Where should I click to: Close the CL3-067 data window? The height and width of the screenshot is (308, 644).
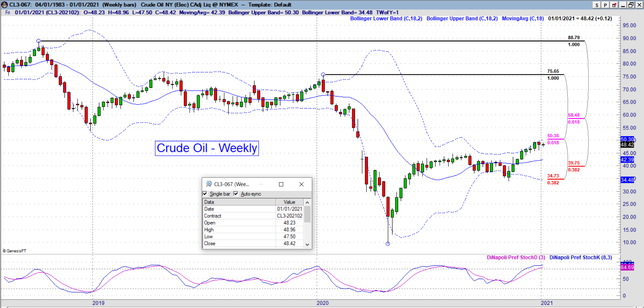click(301, 184)
